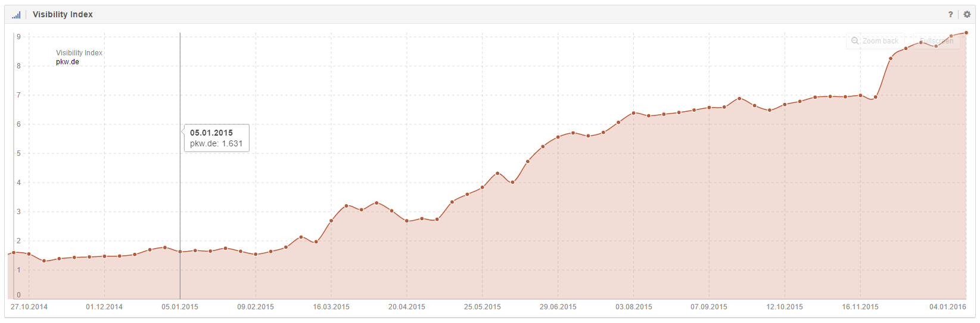This screenshot has height=323, width=980.
Task: Click the 27.10.2014 x-axis date label
Action: [x=29, y=307]
